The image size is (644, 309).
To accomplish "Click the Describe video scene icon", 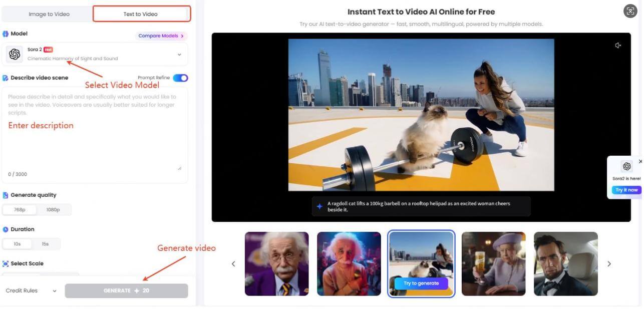I will [5, 78].
